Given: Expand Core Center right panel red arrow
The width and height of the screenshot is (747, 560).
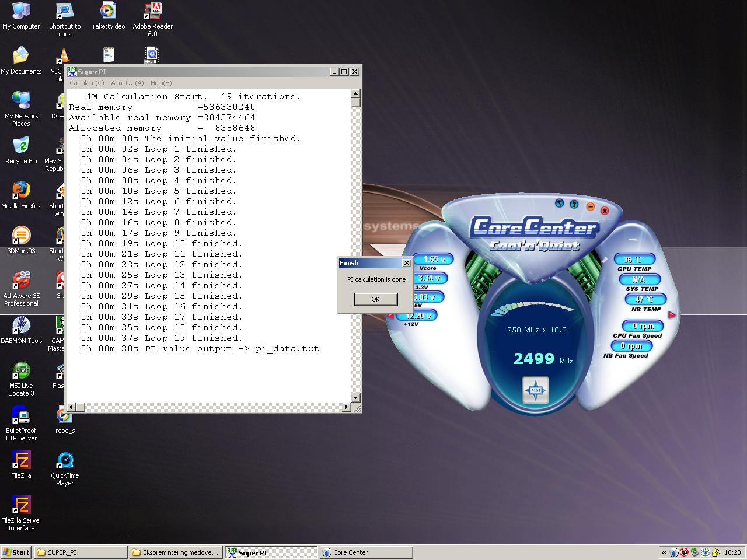Looking at the screenshot, I should [672, 315].
